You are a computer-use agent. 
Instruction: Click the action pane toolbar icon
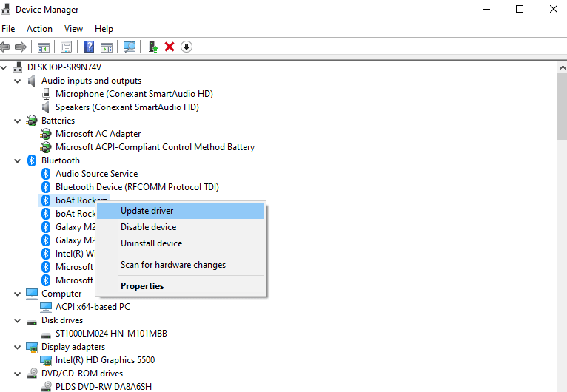click(x=107, y=47)
